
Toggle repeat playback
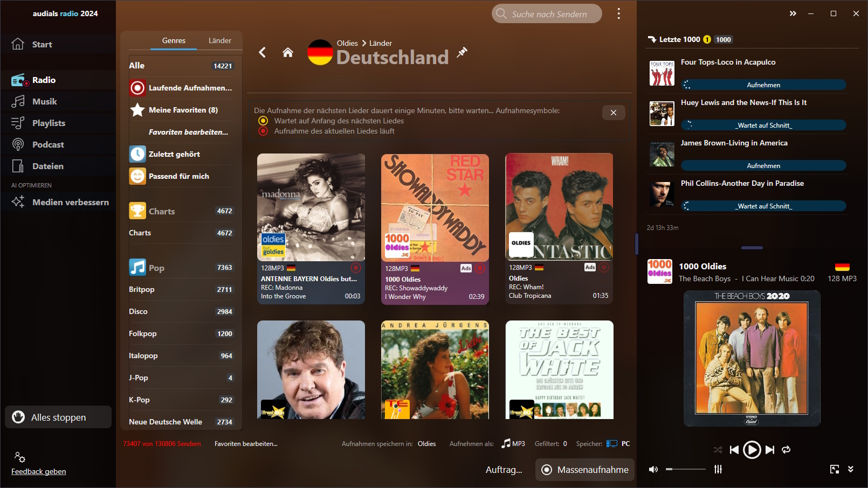pyautogui.click(x=786, y=450)
